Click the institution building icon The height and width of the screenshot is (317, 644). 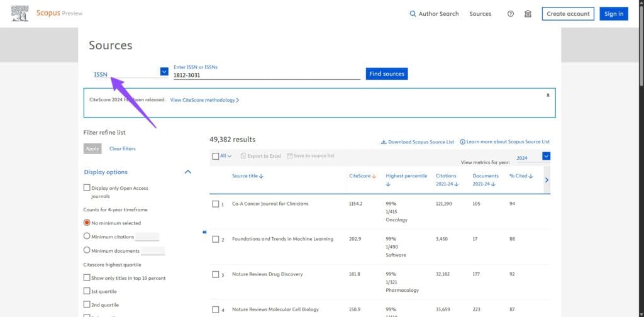pyautogui.click(x=528, y=14)
